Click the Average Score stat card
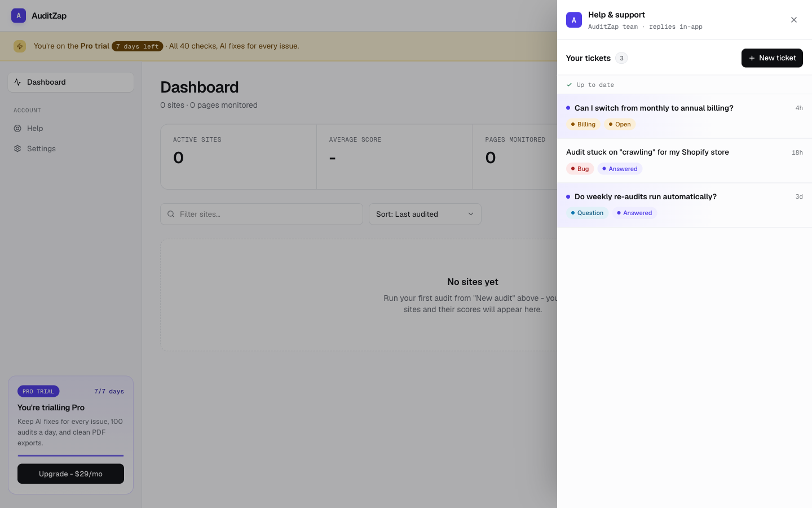The image size is (812, 508). tap(395, 157)
